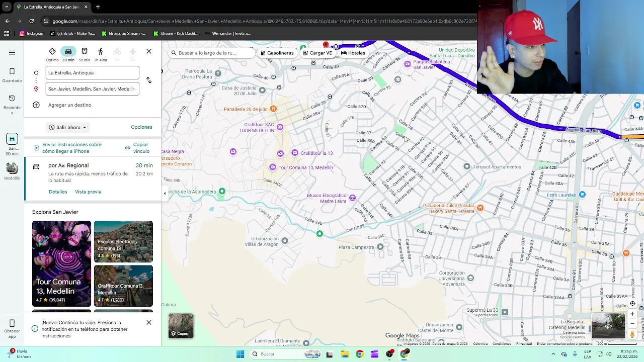The image size is (644, 362).
Task: Click Corporación Universitaria Adventista marker
Action: tap(470, 278)
